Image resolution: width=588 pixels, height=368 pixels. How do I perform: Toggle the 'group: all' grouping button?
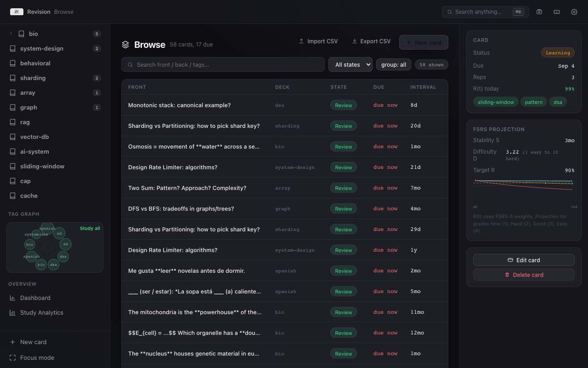[394, 64]
